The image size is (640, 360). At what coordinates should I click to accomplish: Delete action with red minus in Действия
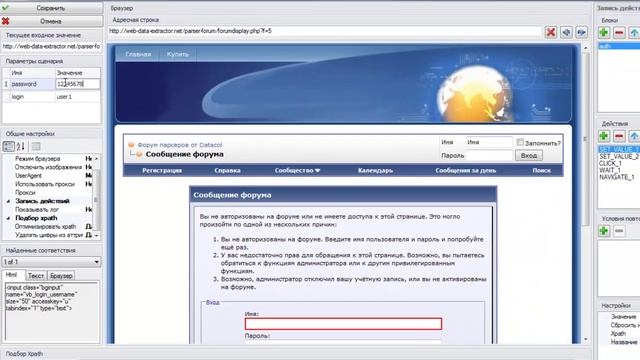[619, 136]
